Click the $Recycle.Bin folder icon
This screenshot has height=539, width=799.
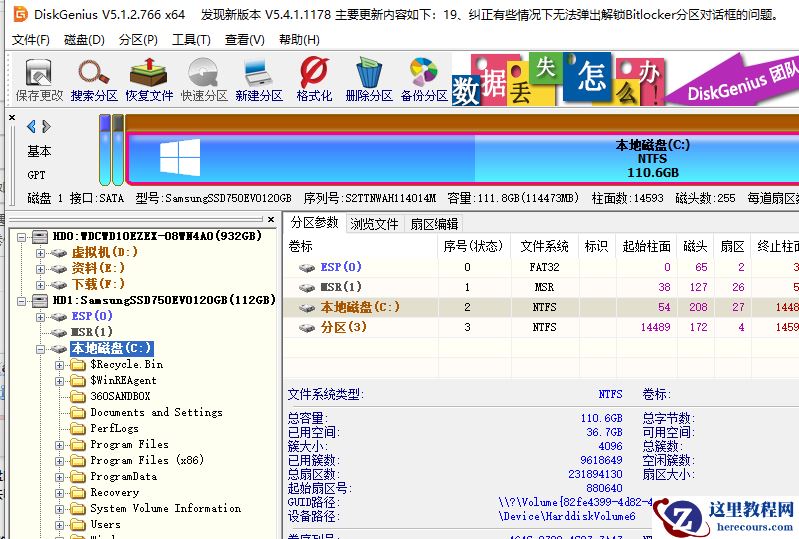[78, 365]
